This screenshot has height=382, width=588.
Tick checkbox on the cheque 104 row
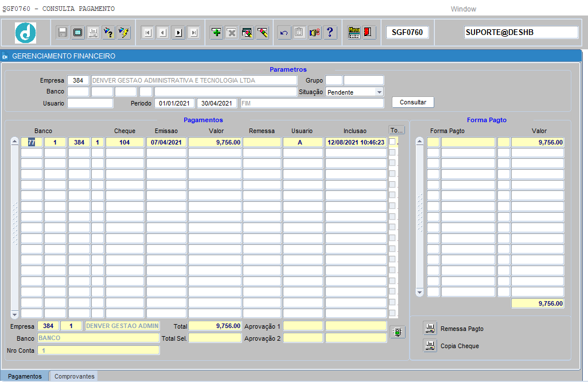coord(392,141)
